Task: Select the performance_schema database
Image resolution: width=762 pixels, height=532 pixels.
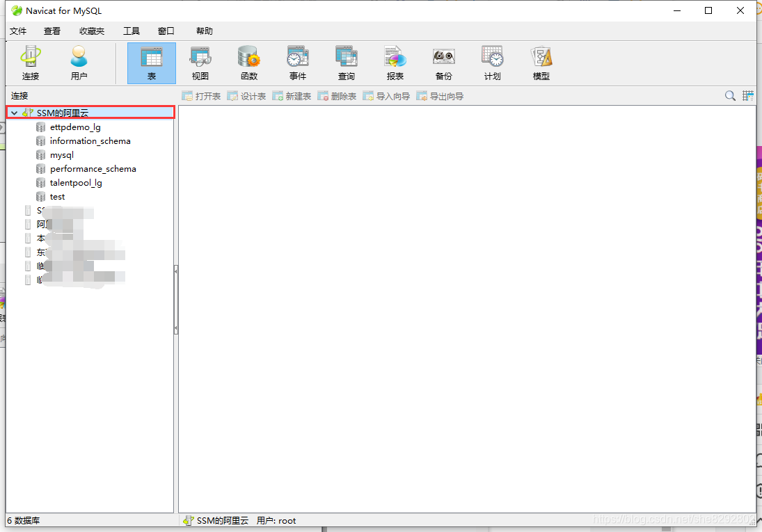Action: 93,169
